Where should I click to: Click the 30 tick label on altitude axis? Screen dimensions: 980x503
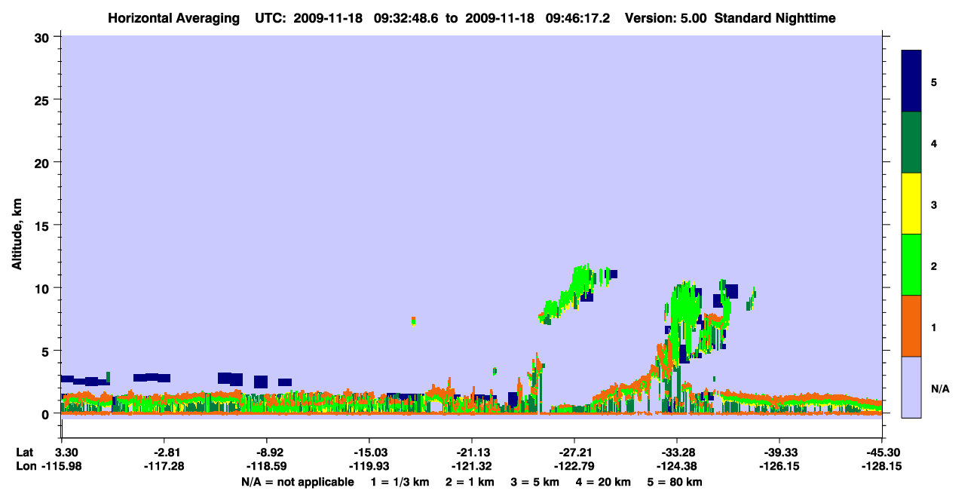(x=43, y=37)
